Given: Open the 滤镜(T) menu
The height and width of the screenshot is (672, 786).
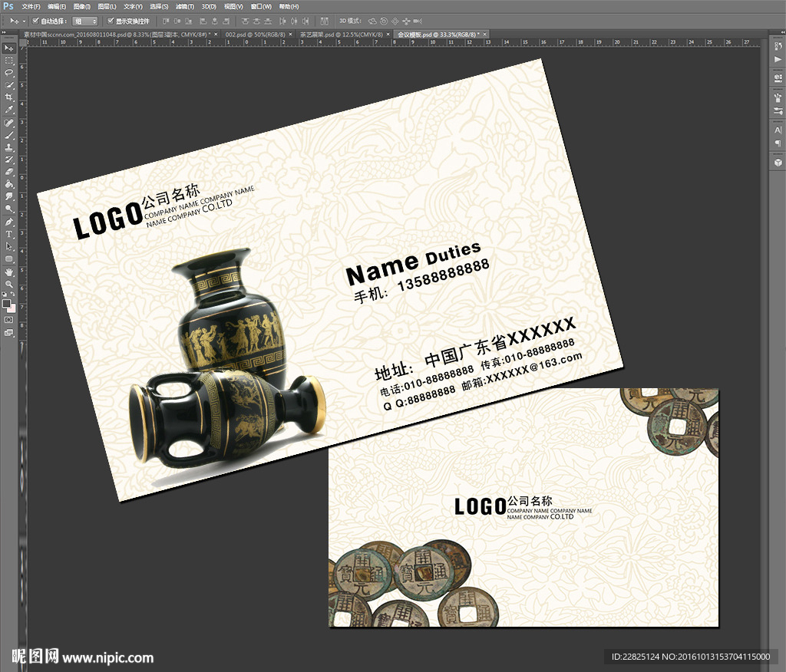Looking at the screenshot, I should [185, 6].
